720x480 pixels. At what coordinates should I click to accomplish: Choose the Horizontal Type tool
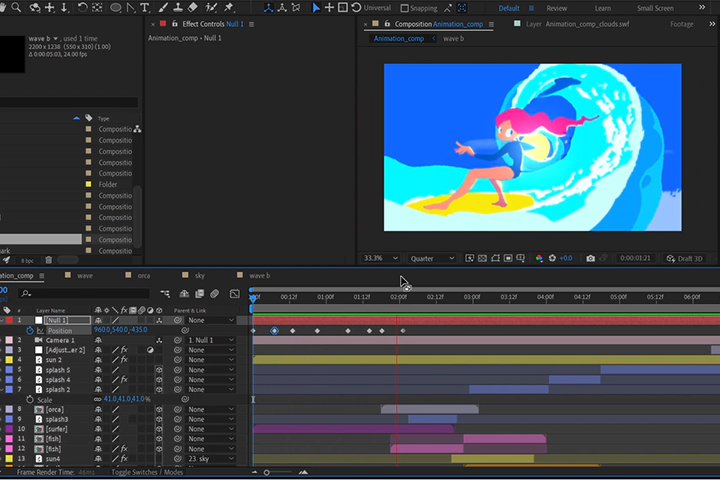click(x=145, y=7)
